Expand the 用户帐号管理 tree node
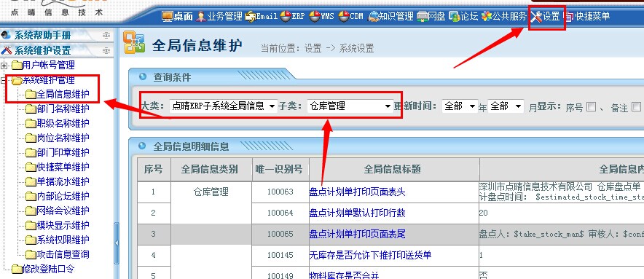This screenshot has height=279, width=644. pyautogui.click(x=4, y=66)
